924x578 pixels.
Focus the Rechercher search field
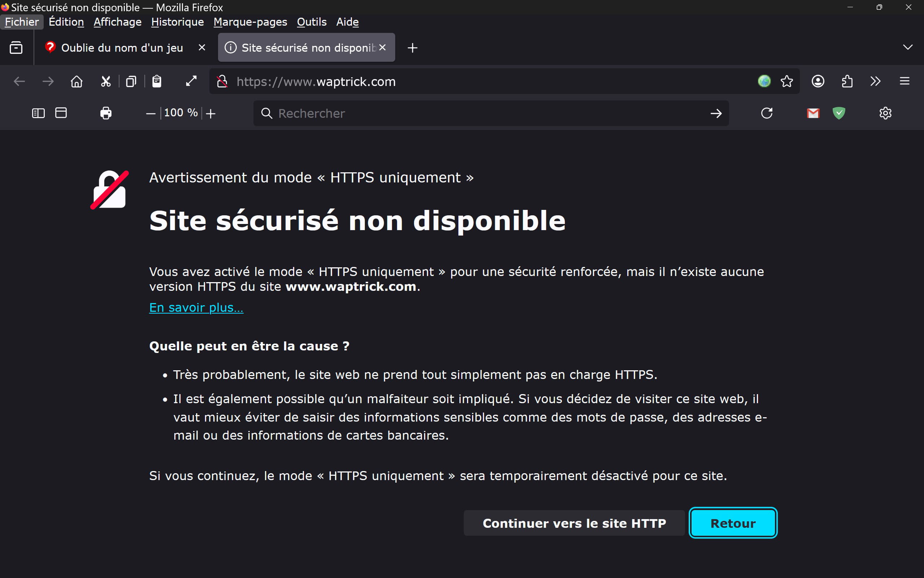[x=491, y=113]
